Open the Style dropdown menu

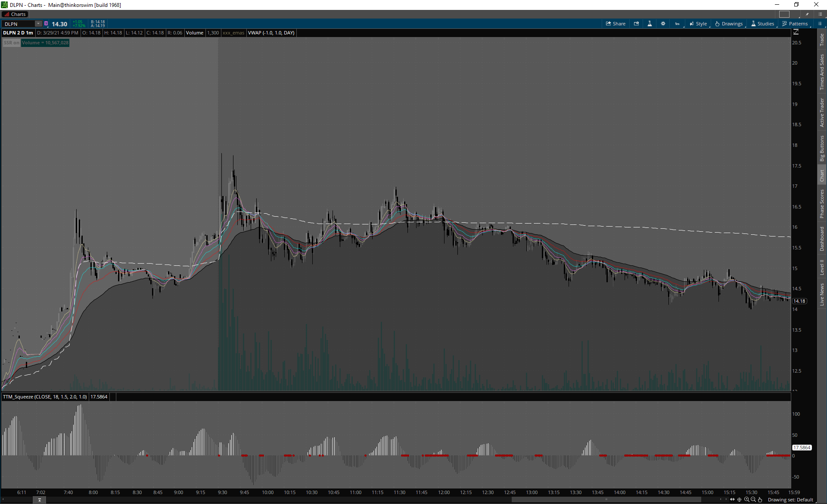tap(698, 24)
